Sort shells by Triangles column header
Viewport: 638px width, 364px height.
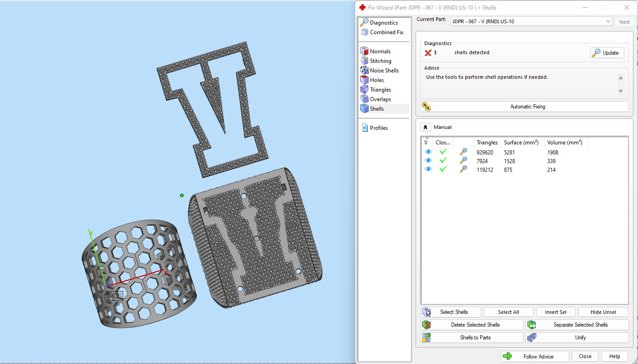487,143
